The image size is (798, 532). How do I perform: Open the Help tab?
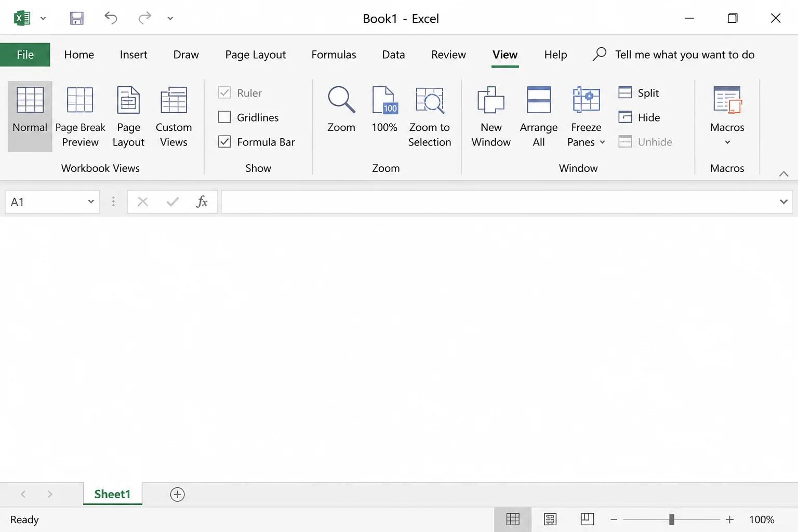[555, 55]
